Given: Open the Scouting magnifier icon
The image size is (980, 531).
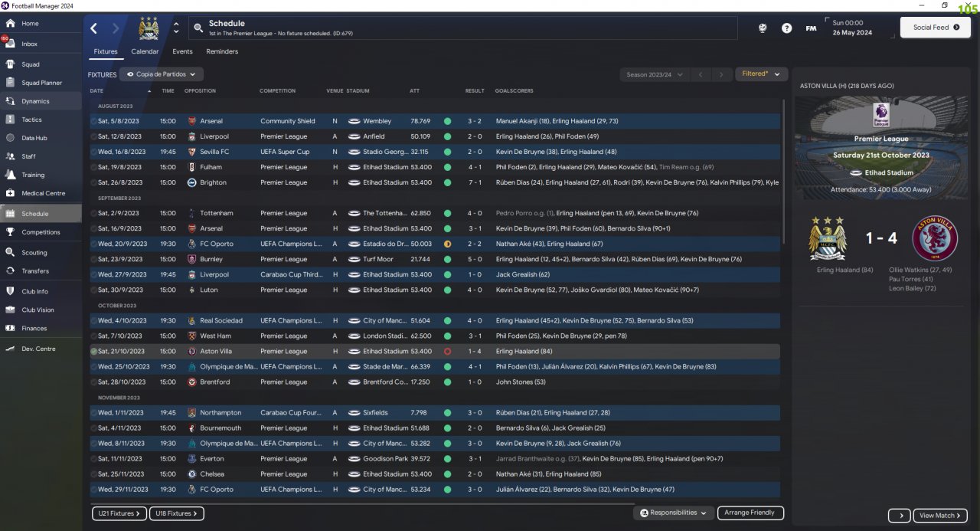Looking at the screenshot, I should click(10, 252).
